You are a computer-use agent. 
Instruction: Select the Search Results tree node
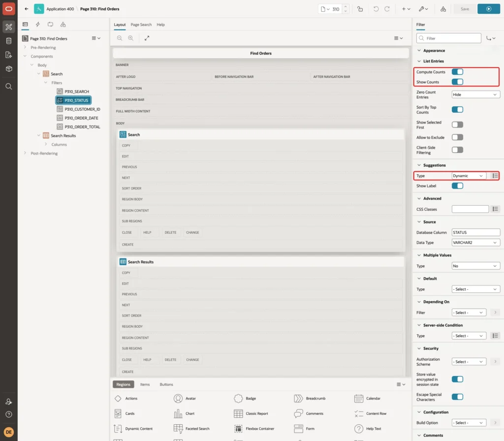63,136
